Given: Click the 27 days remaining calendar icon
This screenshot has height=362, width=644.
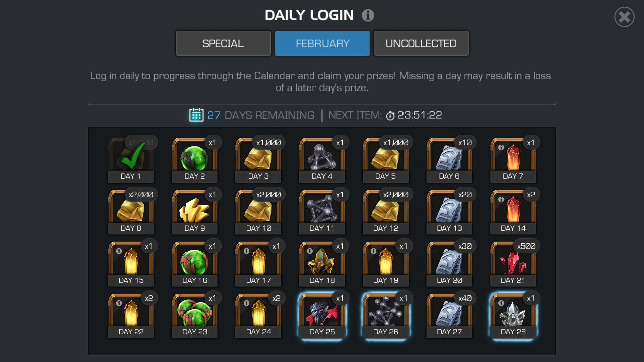Looking at the screenshot, I should click(x=196, y=115).
